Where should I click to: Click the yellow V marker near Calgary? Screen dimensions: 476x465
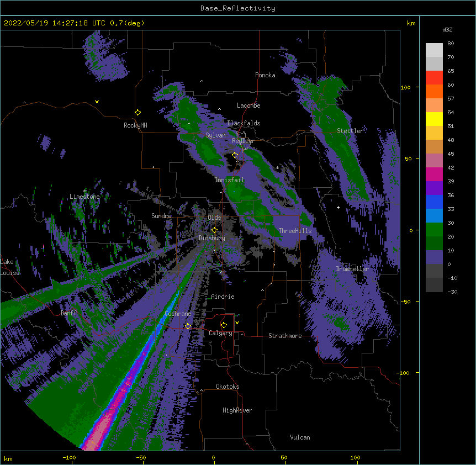[237, 323]
